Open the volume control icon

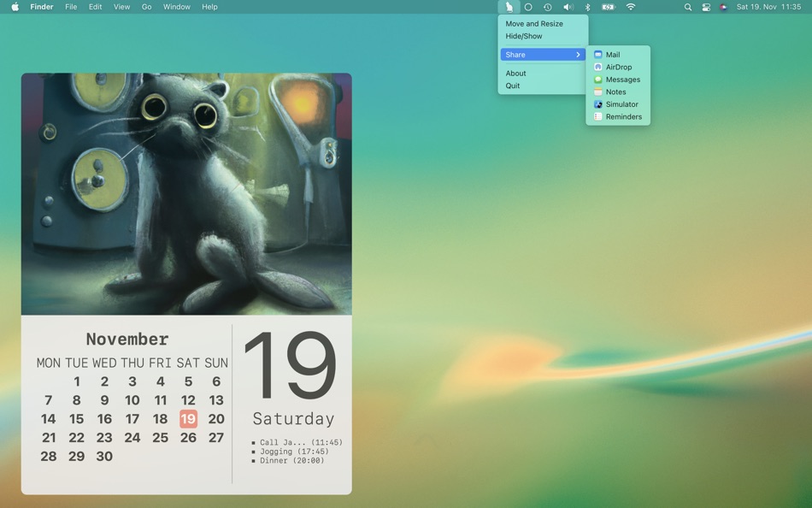click(x=568, y=7)
